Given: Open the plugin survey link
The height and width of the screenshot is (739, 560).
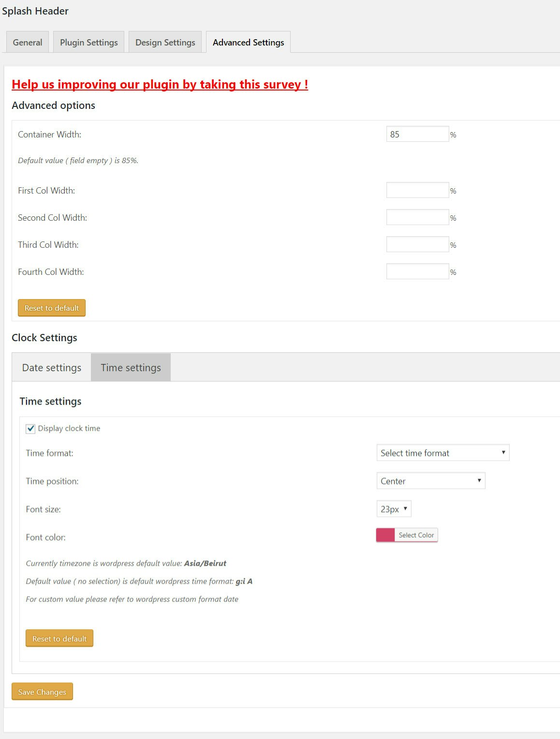Looking at the screenshot, I should [160, 84].
